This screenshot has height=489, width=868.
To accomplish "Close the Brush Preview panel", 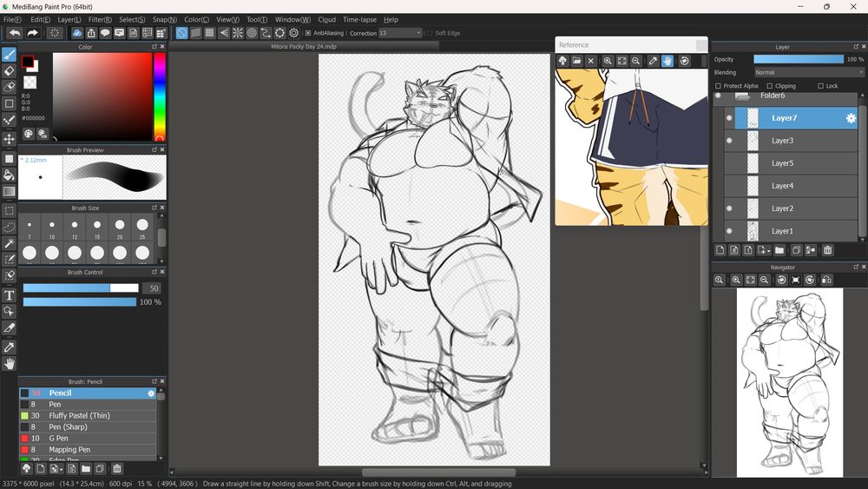I will point(162,149).
